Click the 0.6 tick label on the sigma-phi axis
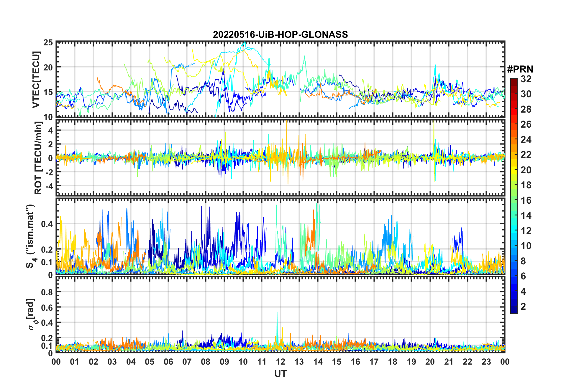This screenshot has height=392, width=561. [47, 307]
